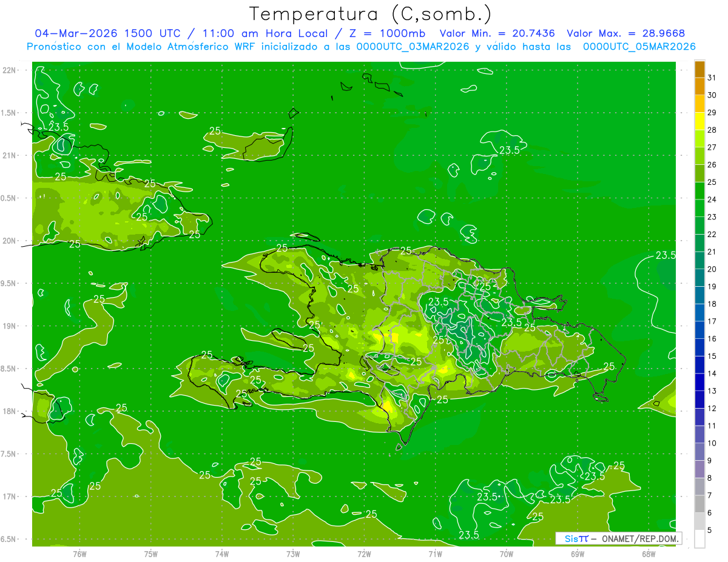Click the legend value "26"
The height and width of the screenshot is (562, 728).
point(712,165)
